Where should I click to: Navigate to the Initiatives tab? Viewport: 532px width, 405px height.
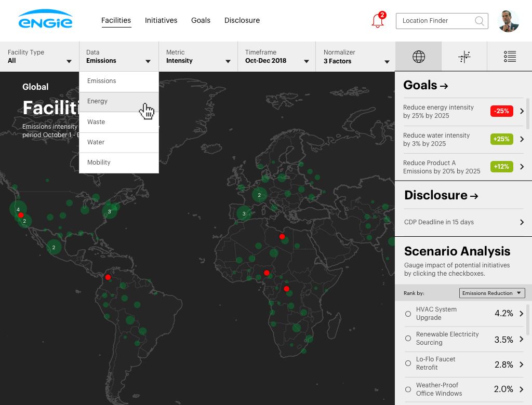[161, 20]
